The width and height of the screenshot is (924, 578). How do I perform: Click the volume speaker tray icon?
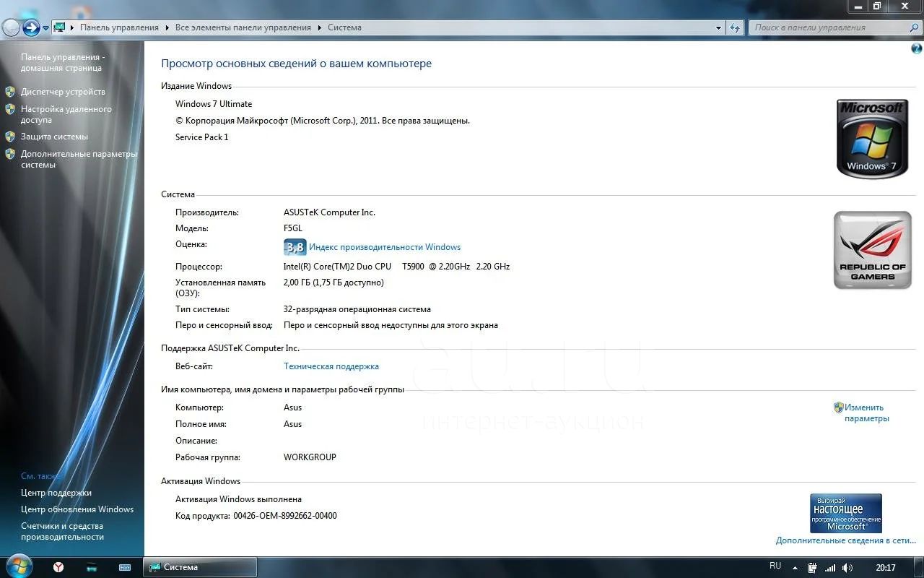[x=847, y=568]
